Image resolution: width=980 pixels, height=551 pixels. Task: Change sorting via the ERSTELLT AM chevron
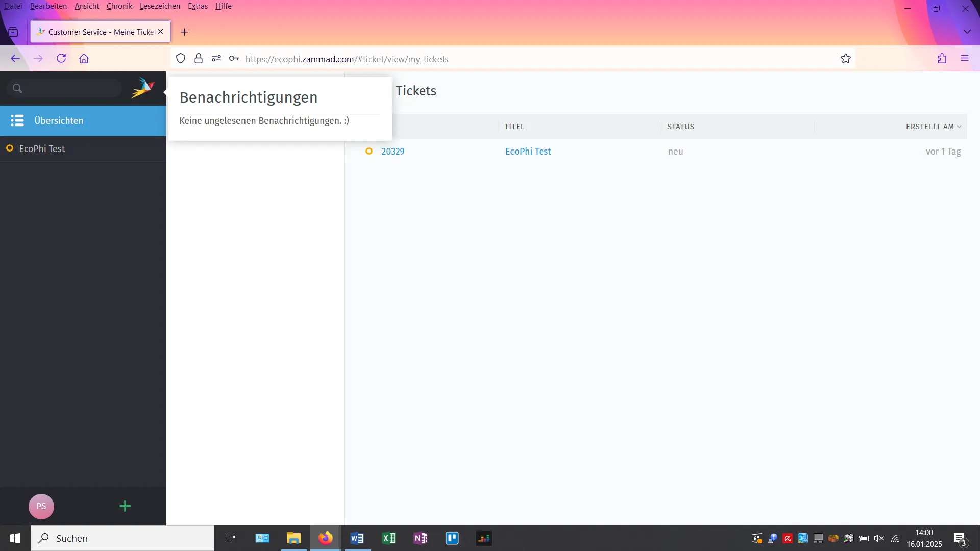click(x=959, y=126)
